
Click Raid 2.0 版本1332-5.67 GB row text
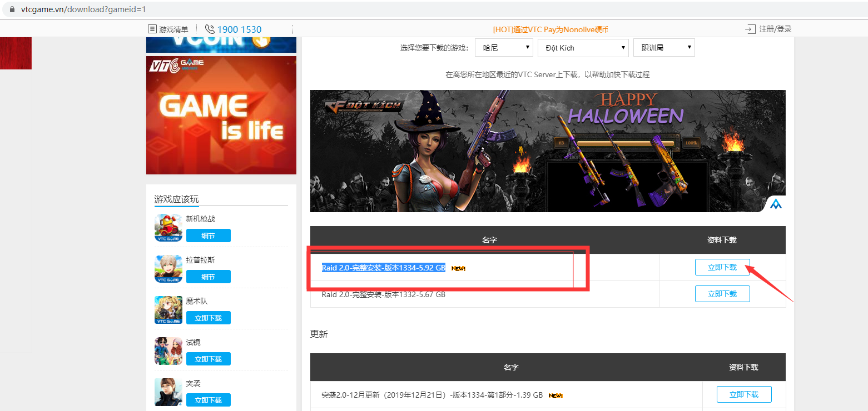point(384,294)
